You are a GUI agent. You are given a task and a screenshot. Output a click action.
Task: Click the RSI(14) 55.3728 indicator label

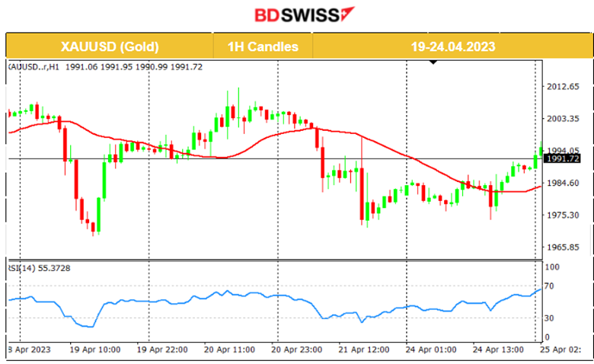tap(39, 268)
